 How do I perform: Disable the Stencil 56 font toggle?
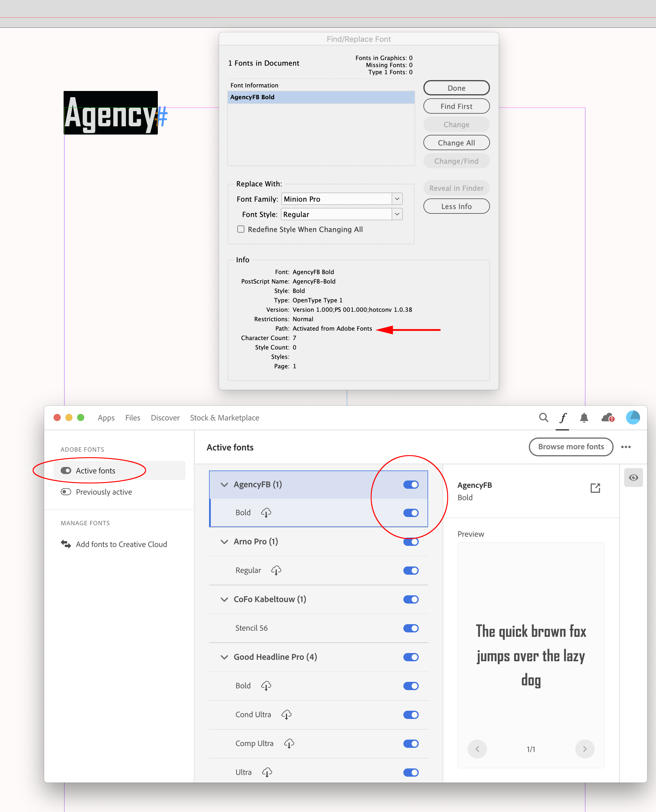411,628
